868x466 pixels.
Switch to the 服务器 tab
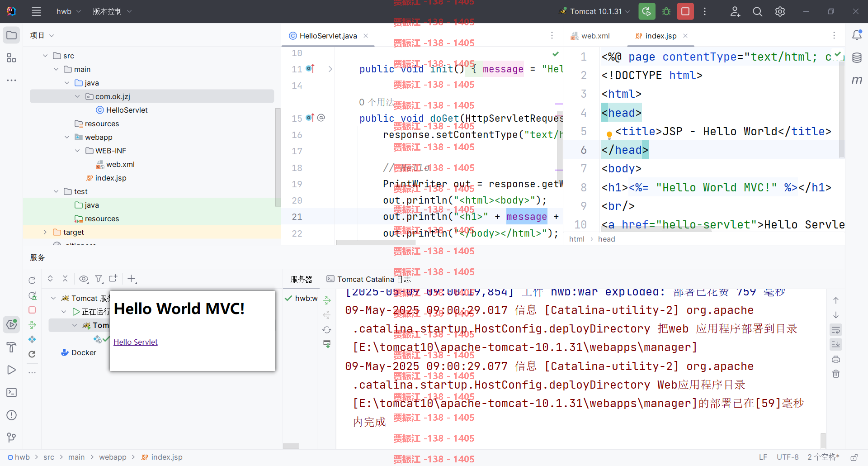(x=302, y=279)
